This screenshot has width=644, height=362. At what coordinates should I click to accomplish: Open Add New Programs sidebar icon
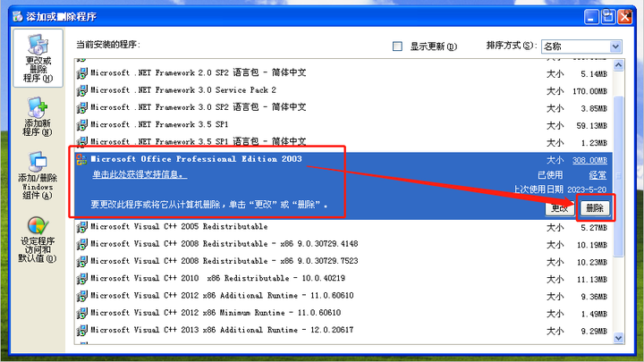[38, 116]
